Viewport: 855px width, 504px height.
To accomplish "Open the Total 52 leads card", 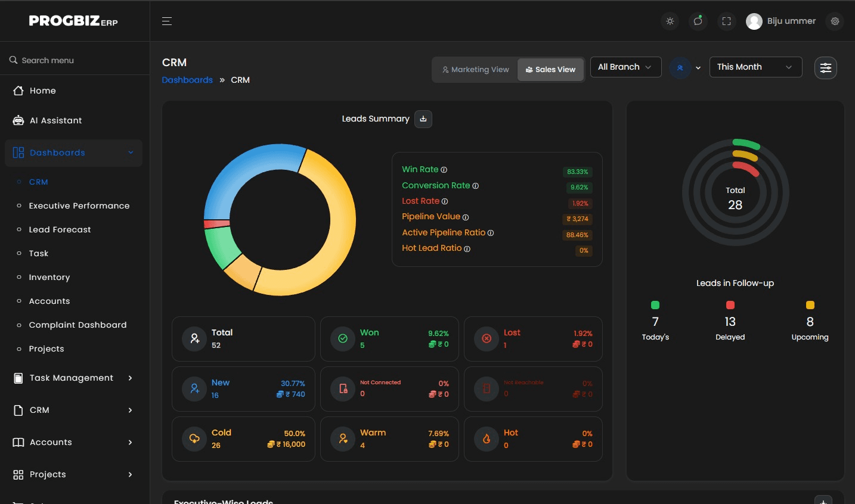I will pos(243,339).
